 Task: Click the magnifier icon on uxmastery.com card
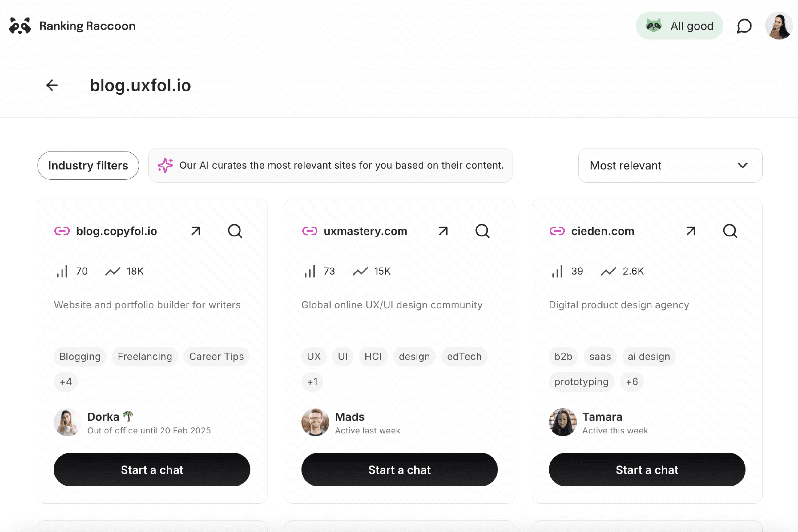(482, 231)
